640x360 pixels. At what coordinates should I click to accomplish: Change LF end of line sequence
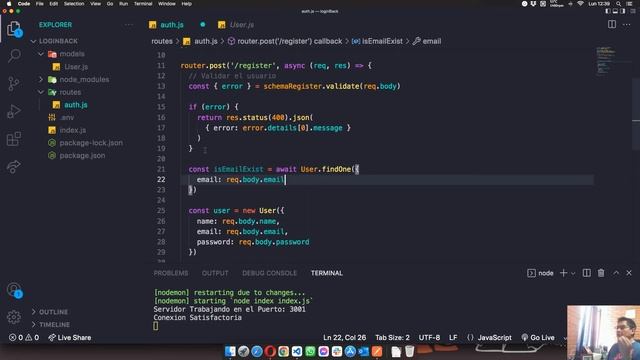pyautogui.click(x=453, y=338)
